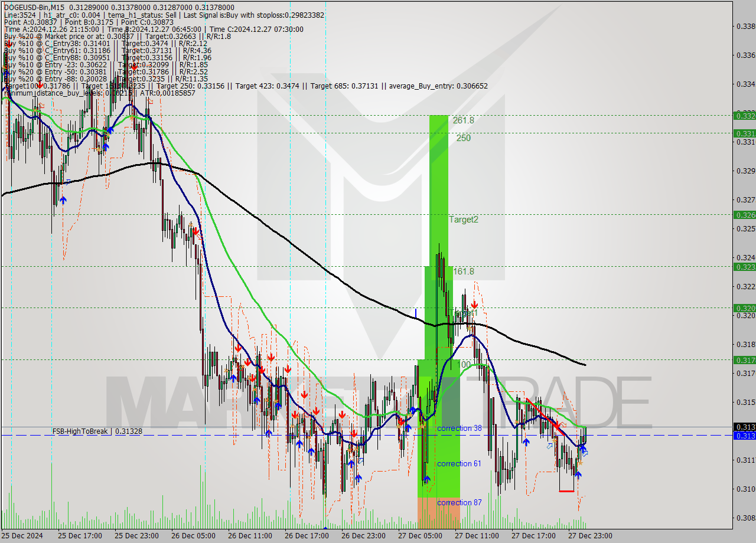Click the 0.322 price axis label

pos(745,286)
